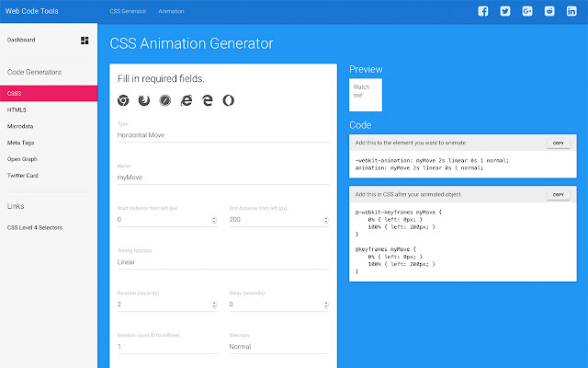Click the Safari browser icon
Screen dimensions: 588x368
point(165,100)
